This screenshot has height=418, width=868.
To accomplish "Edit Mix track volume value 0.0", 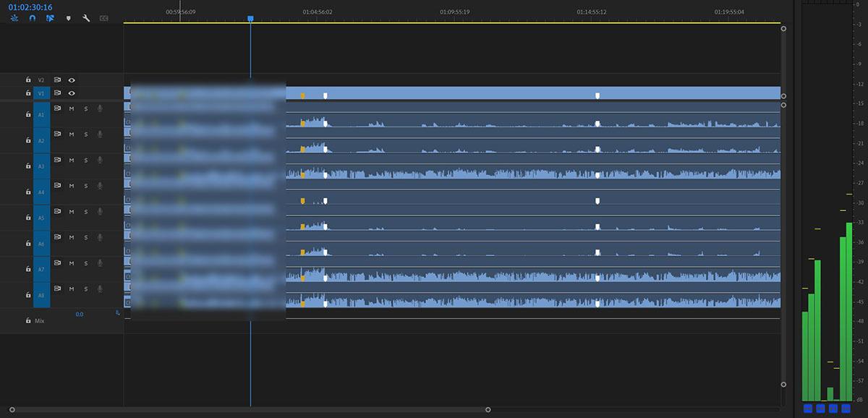I will (x=80, y=315).
